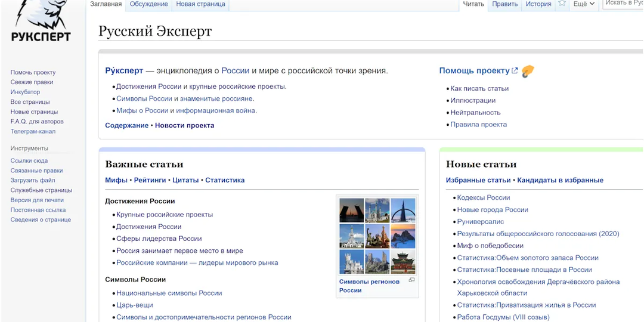
Task: Open the История tab
Action: 538,4
